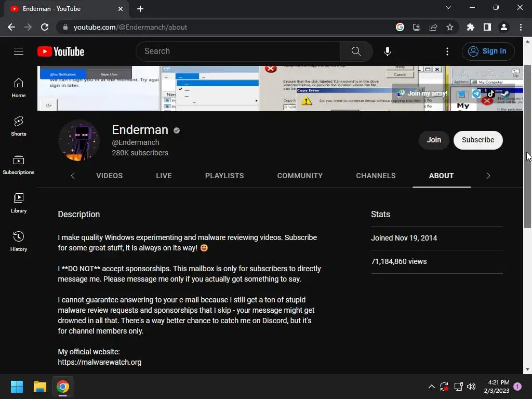532x399 pixels.
Task: Open the Chrome three-dot menu
Action: click(x=521, y=27)
